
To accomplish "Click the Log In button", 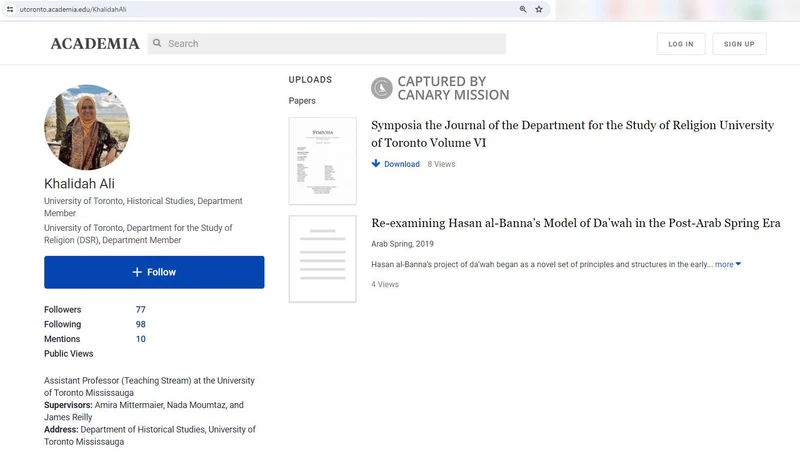I will 681,44.
